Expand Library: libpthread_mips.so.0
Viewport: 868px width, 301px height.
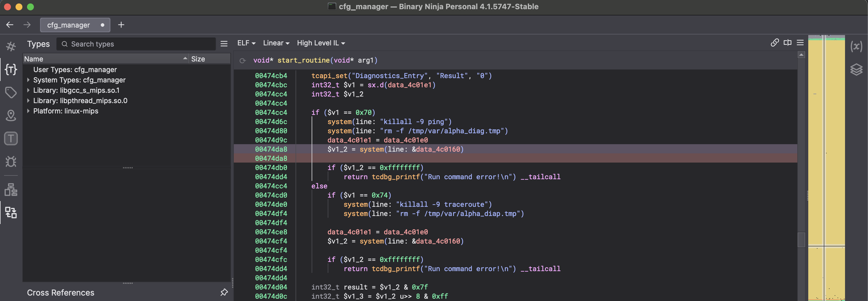(x=28, y=101)
